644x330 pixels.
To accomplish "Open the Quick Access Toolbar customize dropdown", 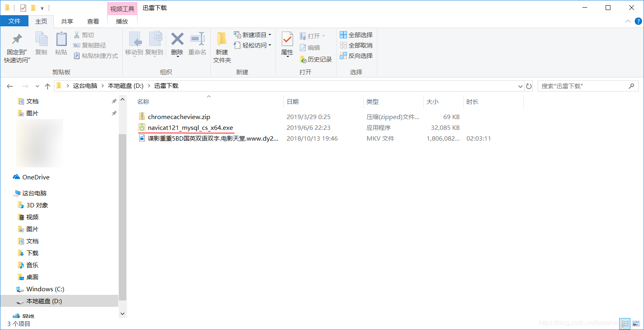I will (42, 8).
